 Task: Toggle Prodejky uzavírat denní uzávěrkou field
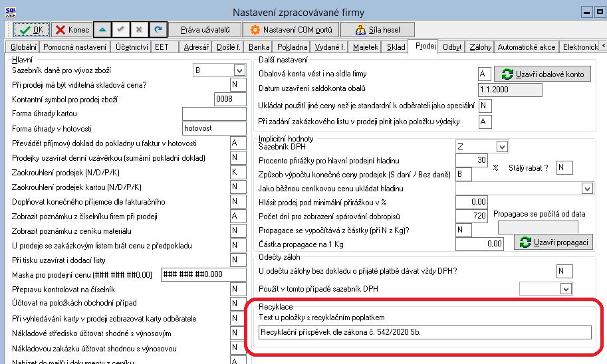(x=238, y=158)
